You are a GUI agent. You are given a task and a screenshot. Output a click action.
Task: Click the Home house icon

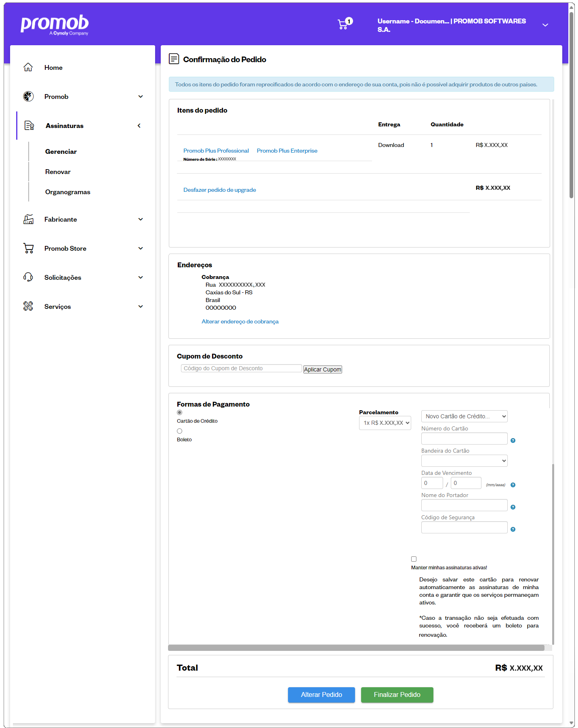click(x=28, y=67)
